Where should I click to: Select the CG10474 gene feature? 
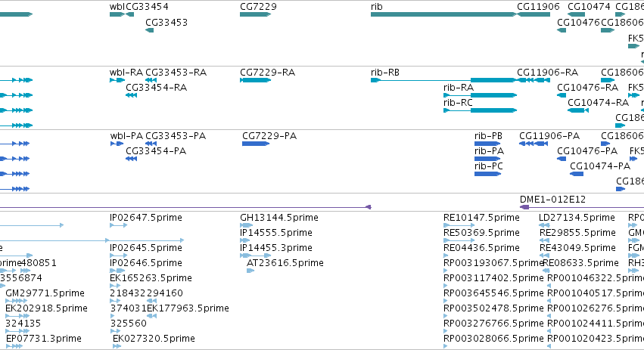point(576,14)
